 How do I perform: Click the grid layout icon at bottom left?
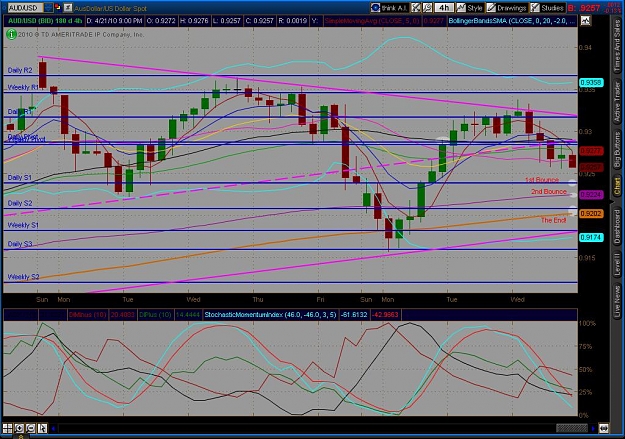click(x=8, y=428)
